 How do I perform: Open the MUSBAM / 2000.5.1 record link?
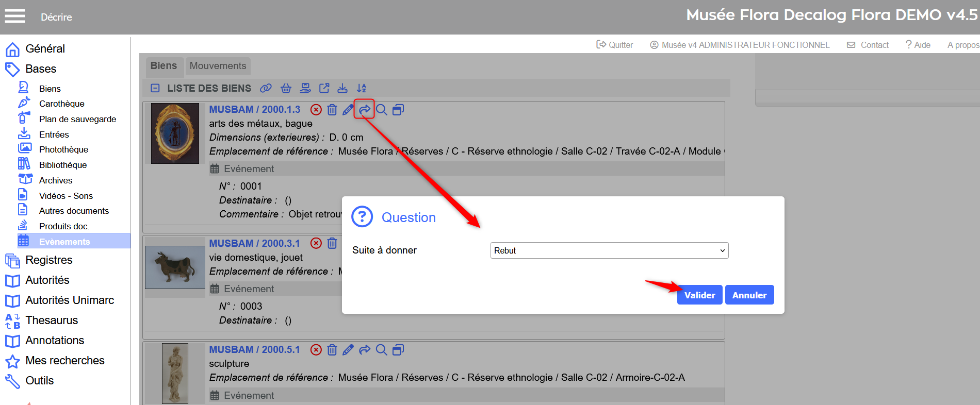pyautogui.click(x=254, y=350)
